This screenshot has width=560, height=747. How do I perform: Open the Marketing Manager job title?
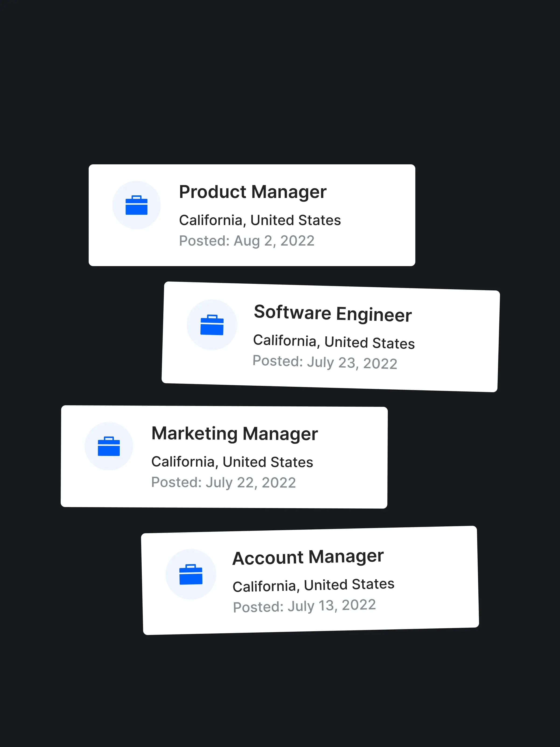point(234,434)
